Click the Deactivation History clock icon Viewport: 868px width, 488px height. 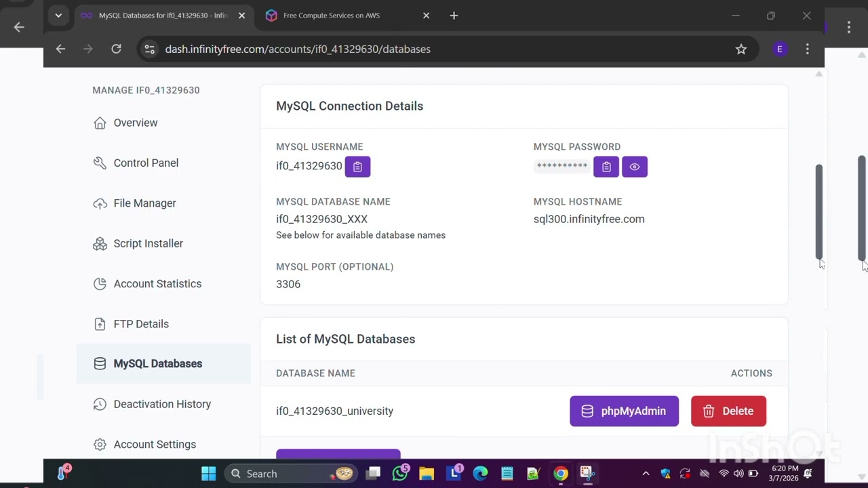point(100,404)
